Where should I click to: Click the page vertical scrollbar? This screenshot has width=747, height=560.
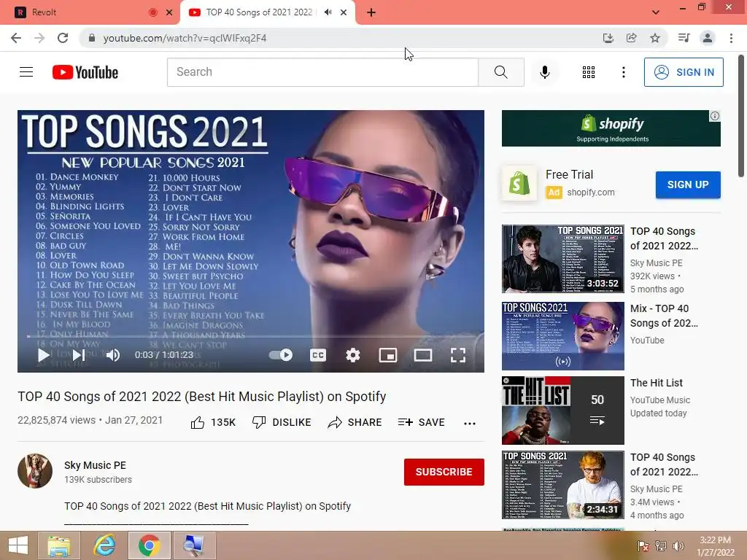coord(741,116)
